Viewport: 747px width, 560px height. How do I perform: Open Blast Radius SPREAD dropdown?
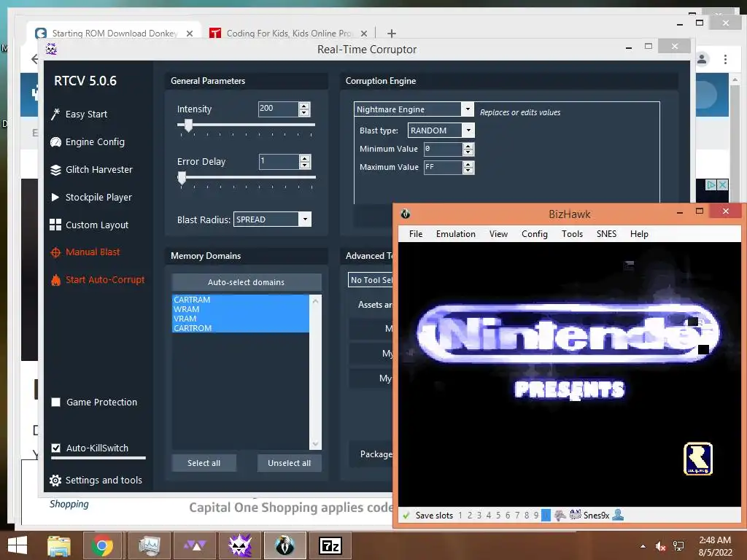[305, 219]
